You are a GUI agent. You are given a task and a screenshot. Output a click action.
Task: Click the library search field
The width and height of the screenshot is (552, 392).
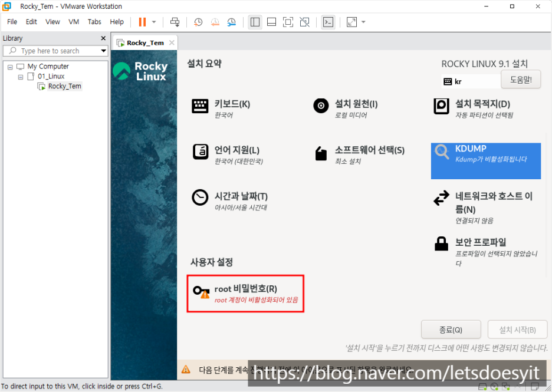55,51
